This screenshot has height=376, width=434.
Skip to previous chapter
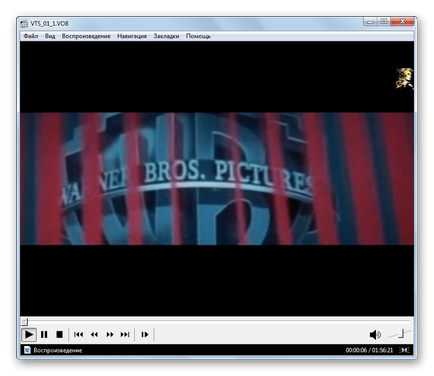79,334
